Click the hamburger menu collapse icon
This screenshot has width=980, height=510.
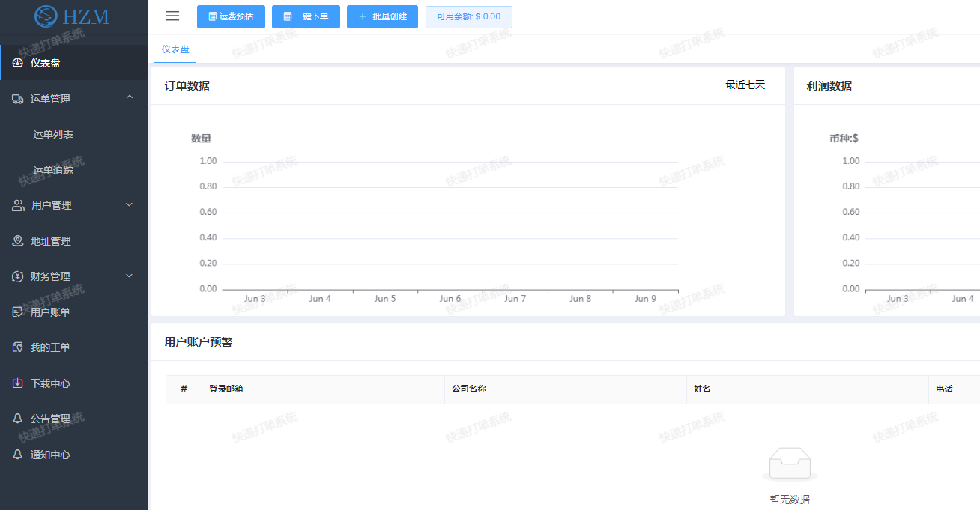[x=172, y=16]
